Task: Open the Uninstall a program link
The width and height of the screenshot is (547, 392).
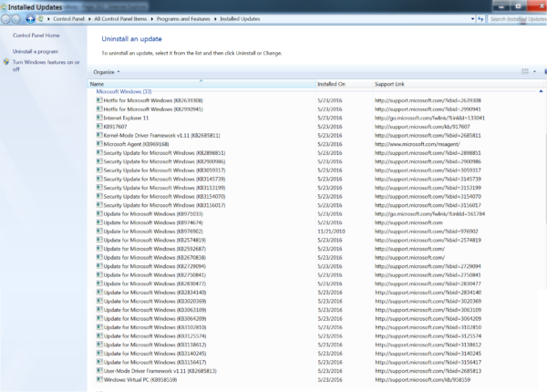Action: pos(36,51)
